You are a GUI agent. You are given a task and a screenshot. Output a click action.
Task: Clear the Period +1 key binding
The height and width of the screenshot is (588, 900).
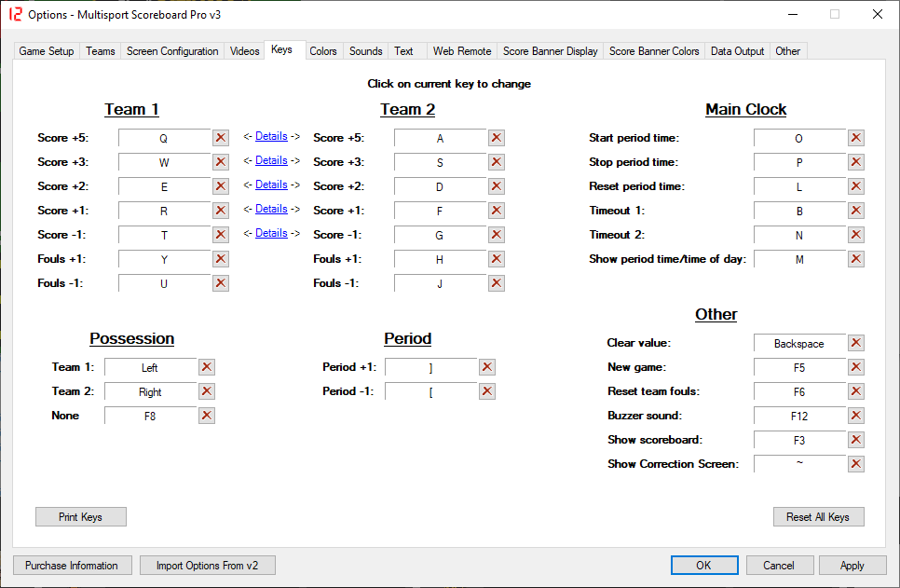[486, 367]
